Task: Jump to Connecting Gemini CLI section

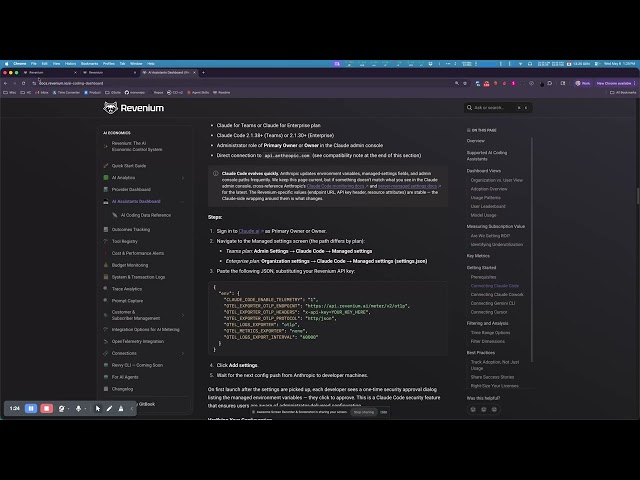Action: coord(493,303)
